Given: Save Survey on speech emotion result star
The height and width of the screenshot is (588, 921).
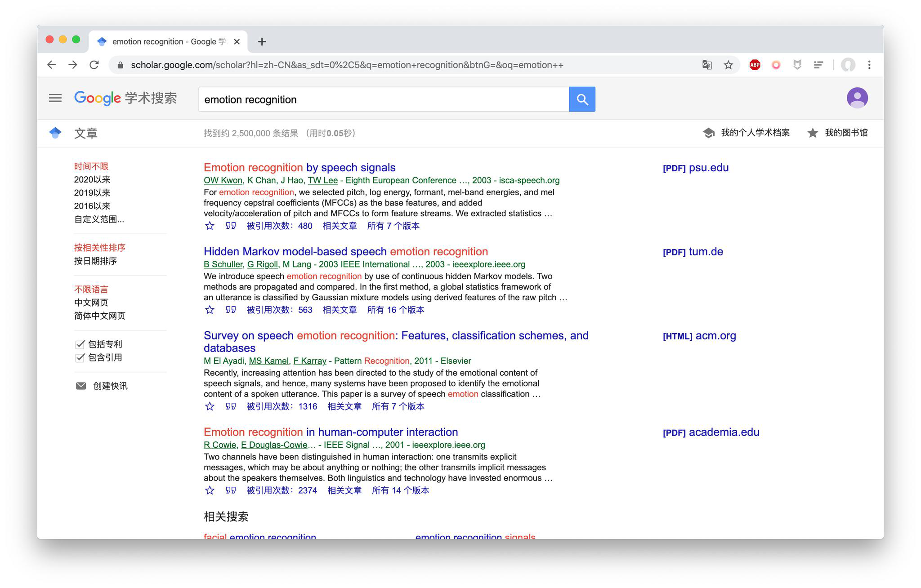Looking at the screenshot, I should point(210,406).
